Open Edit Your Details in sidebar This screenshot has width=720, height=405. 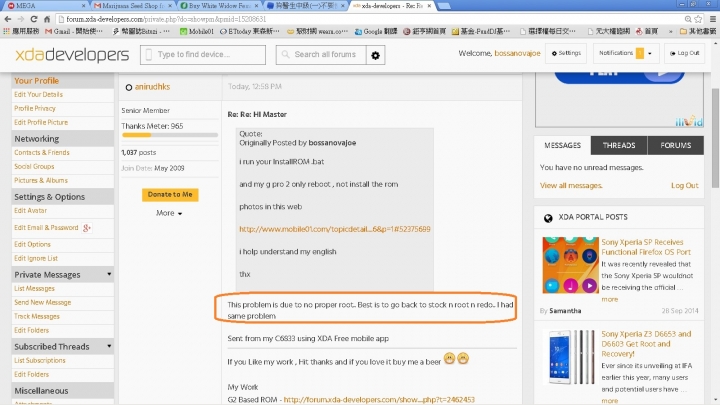click(39, 95)
